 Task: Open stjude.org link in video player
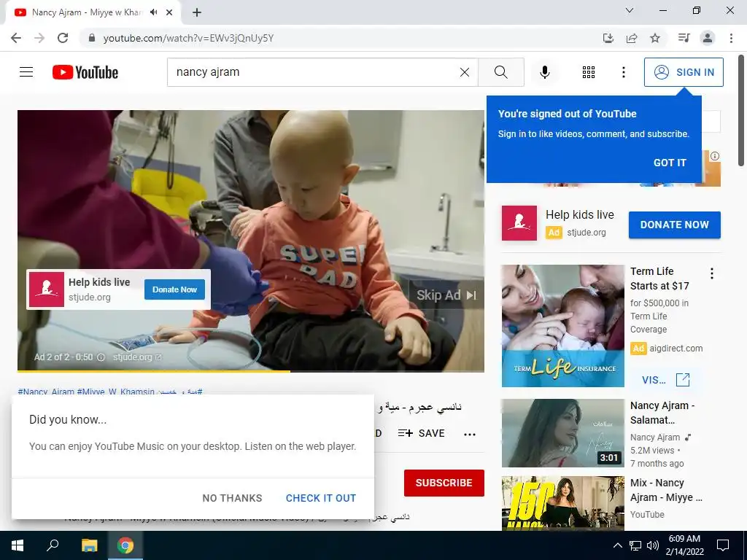pos(137,357)
